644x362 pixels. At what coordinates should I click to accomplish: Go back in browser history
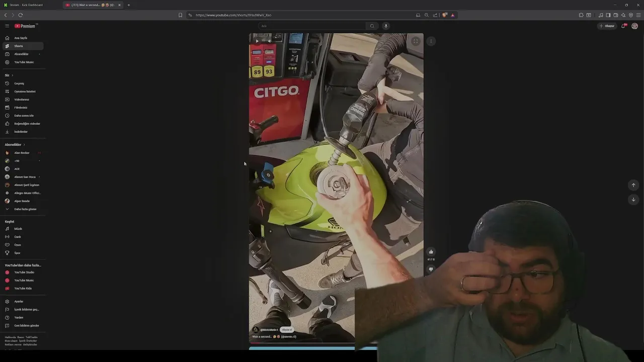[6, 15]
